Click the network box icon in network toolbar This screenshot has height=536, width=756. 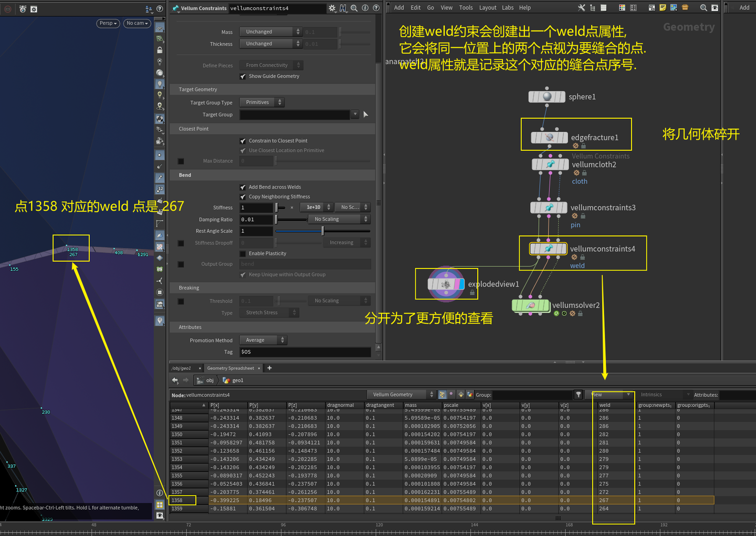pos(652,8)
